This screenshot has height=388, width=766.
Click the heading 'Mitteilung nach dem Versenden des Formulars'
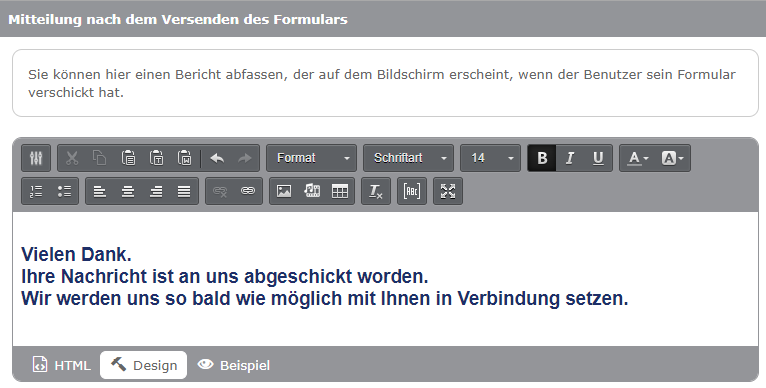178,20
